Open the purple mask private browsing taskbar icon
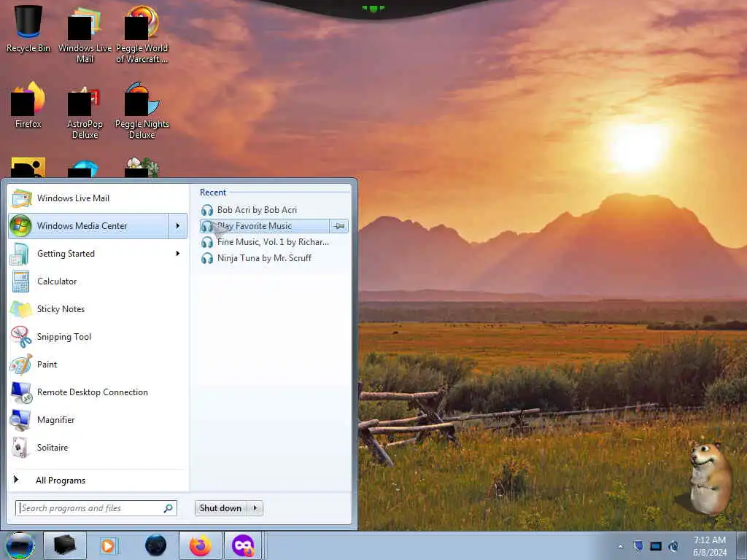747x560 pixels. pos(243,545)
